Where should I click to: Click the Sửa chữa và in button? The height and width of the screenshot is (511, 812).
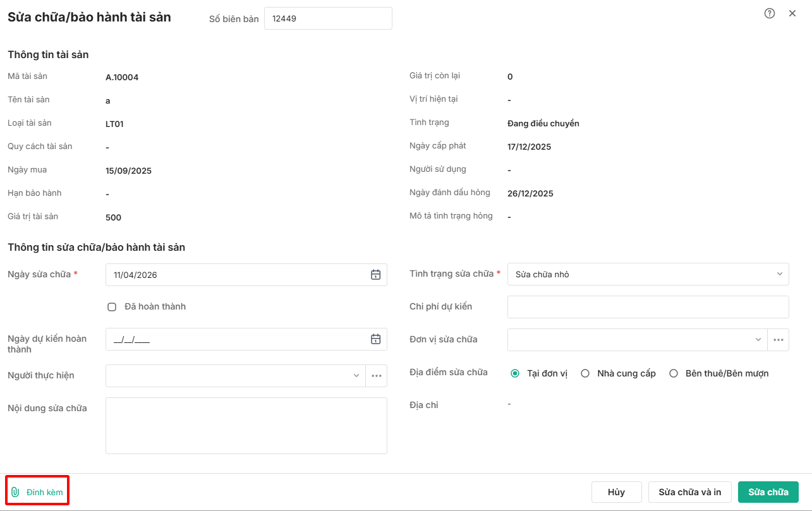coord(689,492)
